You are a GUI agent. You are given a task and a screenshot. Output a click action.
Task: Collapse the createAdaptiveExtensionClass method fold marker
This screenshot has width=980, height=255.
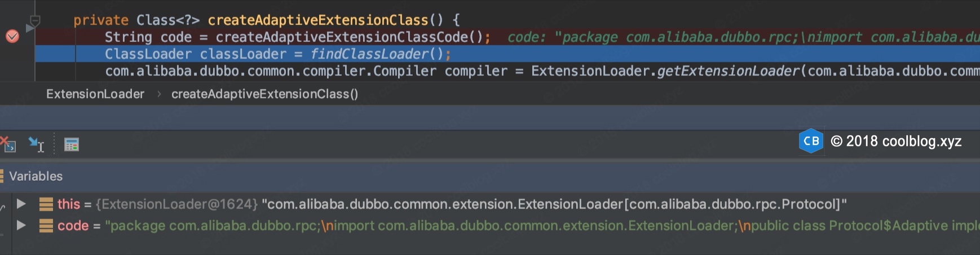tap(34, 21)
